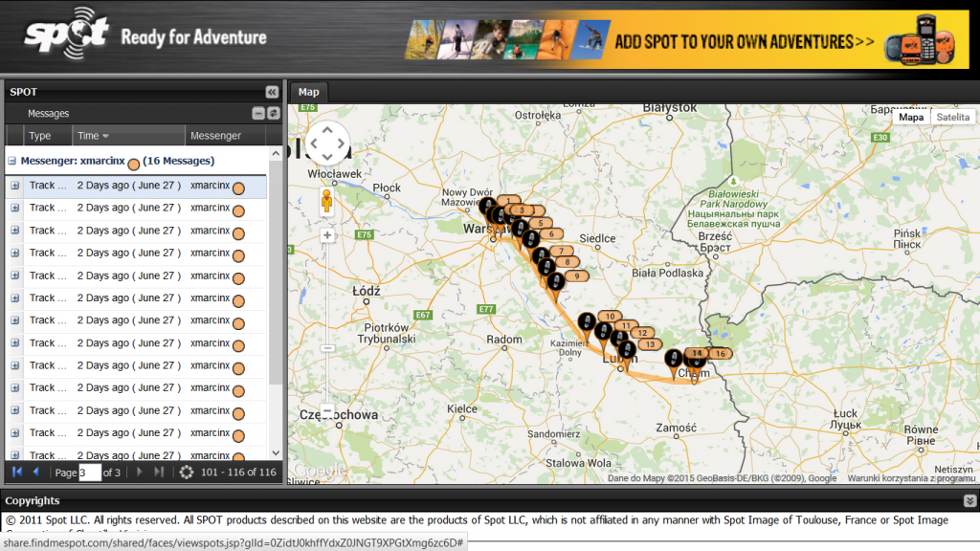Select the Map tab
The image size is (980, 551).
[309, 92]
